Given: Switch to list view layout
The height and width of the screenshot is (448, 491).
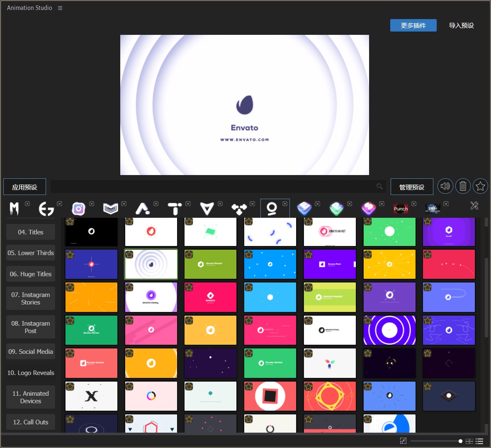Looking at the screenshot, I should coord(479,441).
